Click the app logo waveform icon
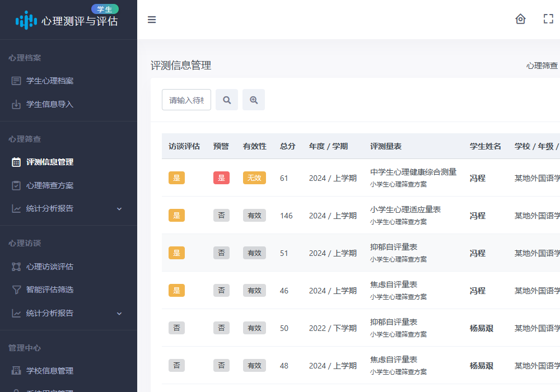The image size is (560, 392). 26,20
